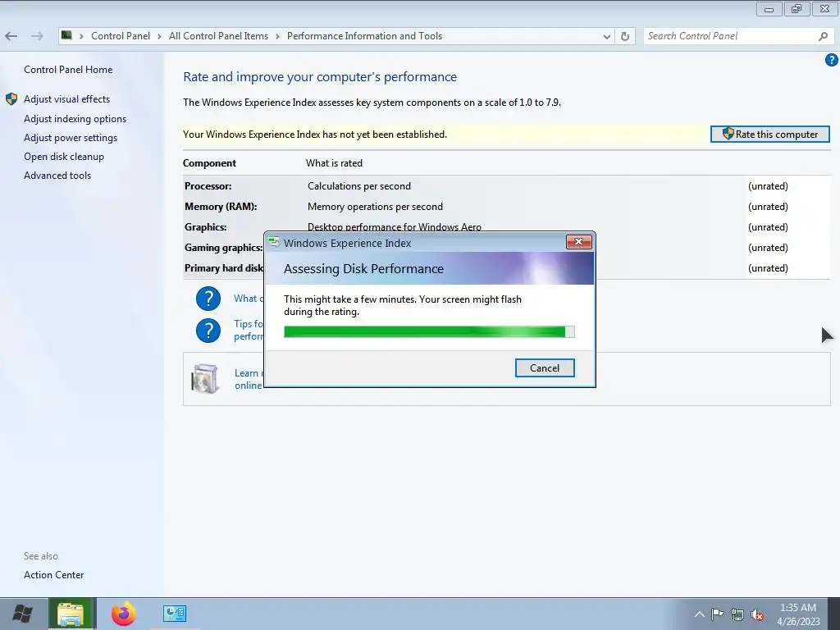The width and height of the screenshot is (840, 630).
Task: Close the Windows Experience Index dialog
Action: coord(578,242)
